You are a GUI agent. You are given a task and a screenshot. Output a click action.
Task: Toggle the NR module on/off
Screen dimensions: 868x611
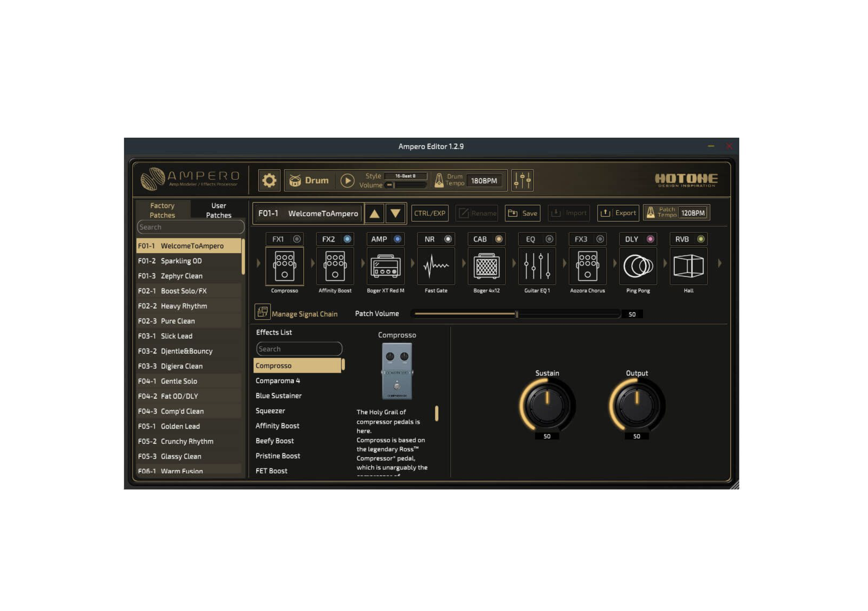(x=448, y=239)
